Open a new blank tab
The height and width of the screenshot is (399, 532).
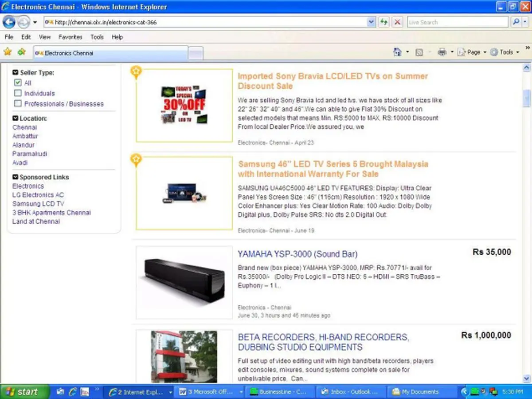pyautogui.click(x=196, y=53)
